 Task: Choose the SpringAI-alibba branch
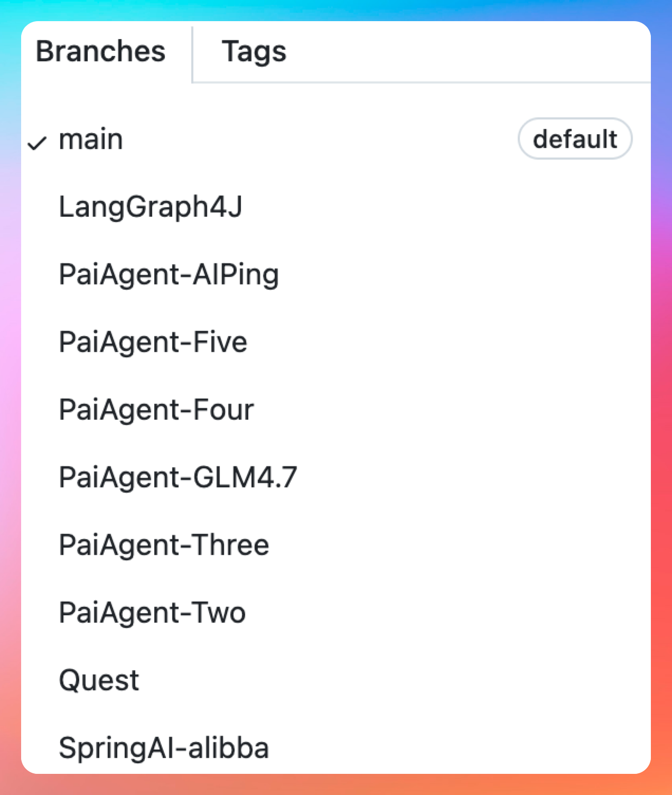click(164, 748)
